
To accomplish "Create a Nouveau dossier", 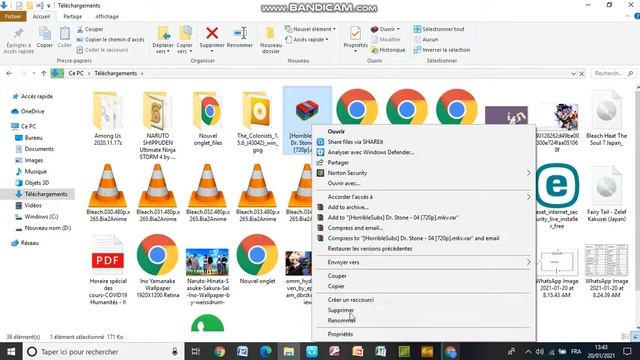I will [x=271, y=40].
